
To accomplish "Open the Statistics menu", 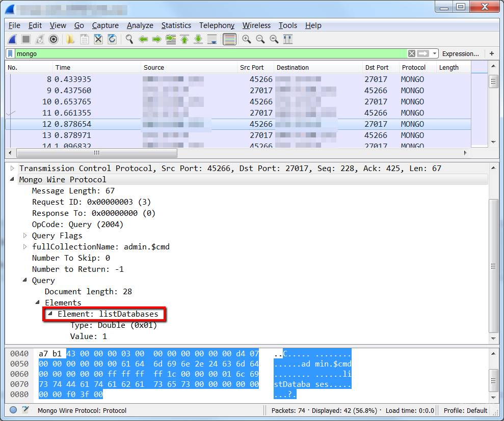I will point(176,25).
